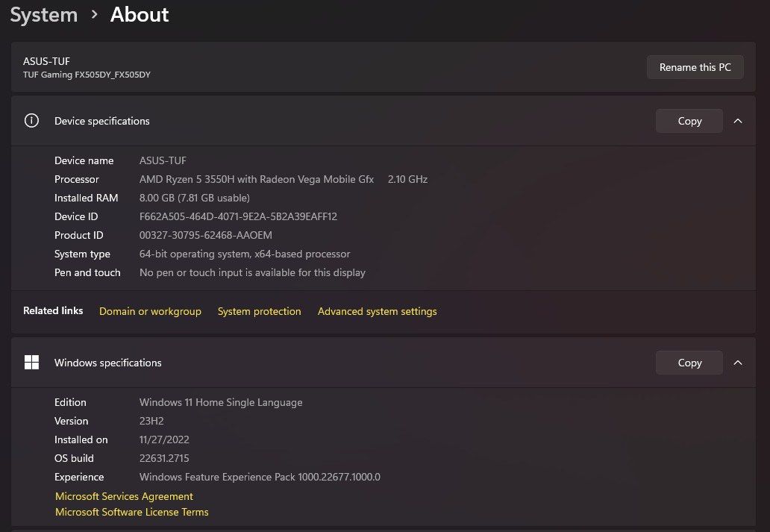
Task: Open System protection settings
Action: click(x=259, y=311)
